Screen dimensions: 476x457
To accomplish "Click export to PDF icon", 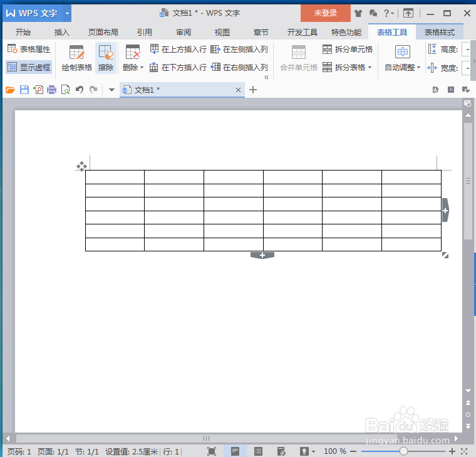I will [x=38, y=90].
